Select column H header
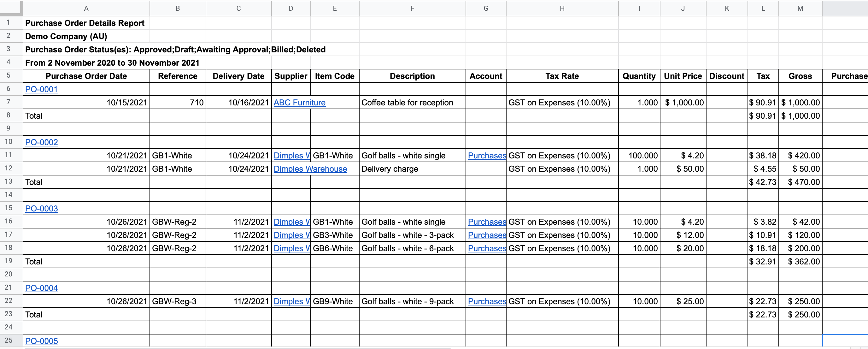The height and width of the screenshot is (349, 868). click(x=562, y=9)
